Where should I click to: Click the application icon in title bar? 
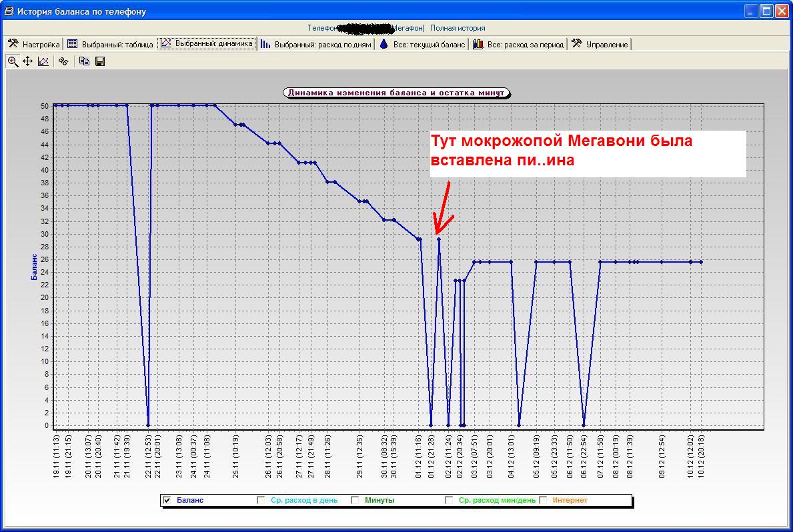(x=9, y=11)
